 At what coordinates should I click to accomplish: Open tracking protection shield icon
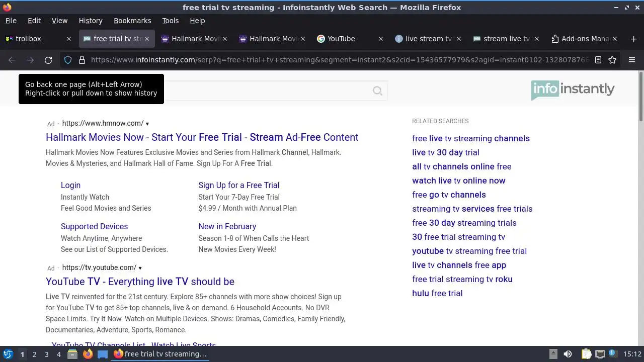point(68,60)
